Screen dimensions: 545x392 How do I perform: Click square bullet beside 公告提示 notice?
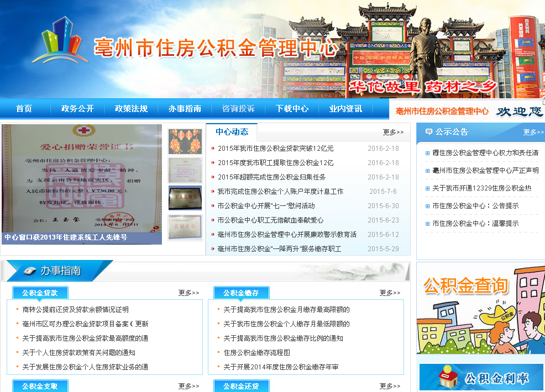tap(427, 206)
